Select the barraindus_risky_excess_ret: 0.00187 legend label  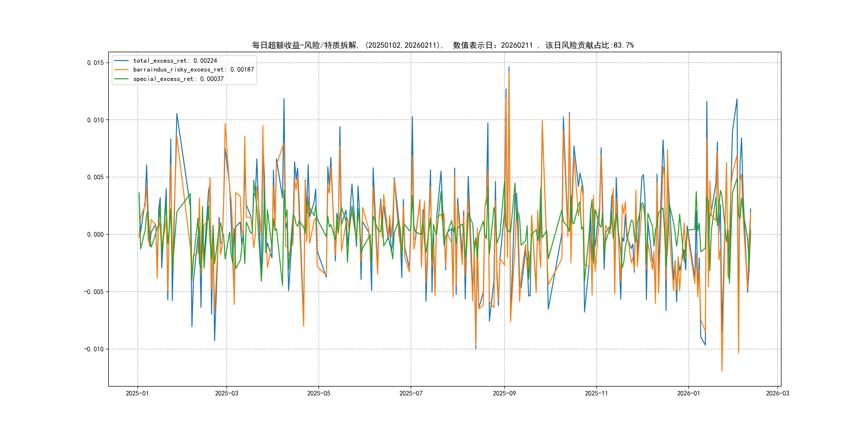click(193, 70)
